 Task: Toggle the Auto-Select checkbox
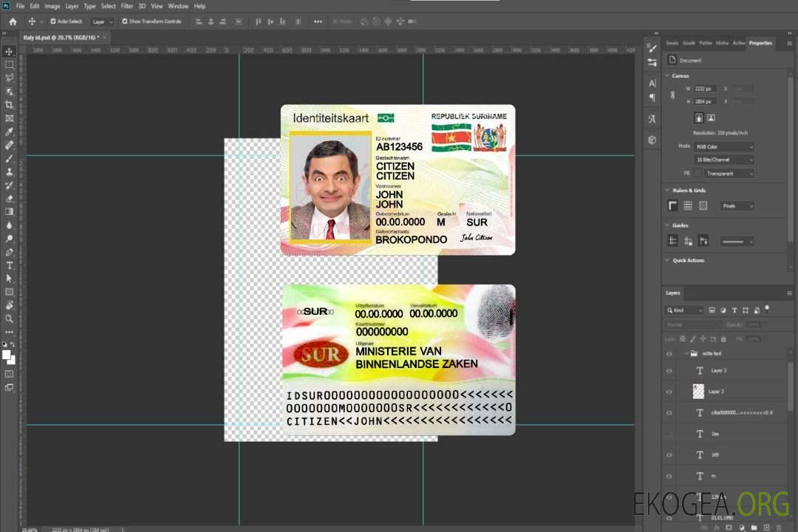click(53, 21)
